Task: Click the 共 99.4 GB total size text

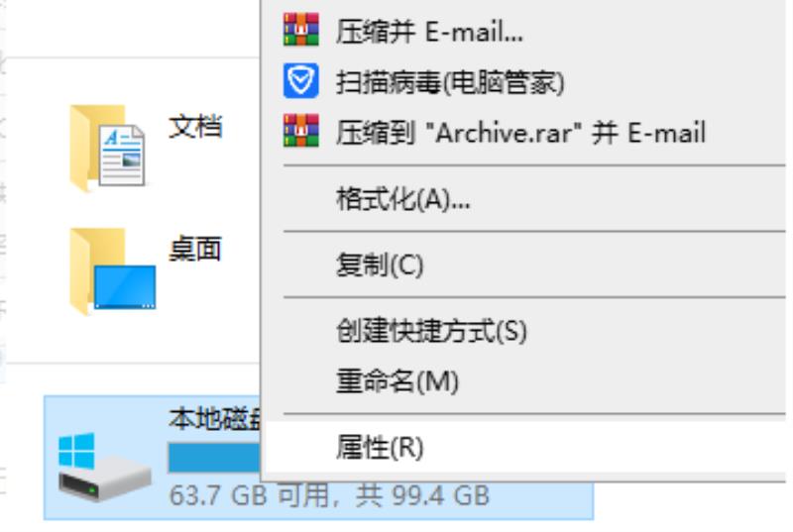Action: pyautogui.click(x=423, y=495)
